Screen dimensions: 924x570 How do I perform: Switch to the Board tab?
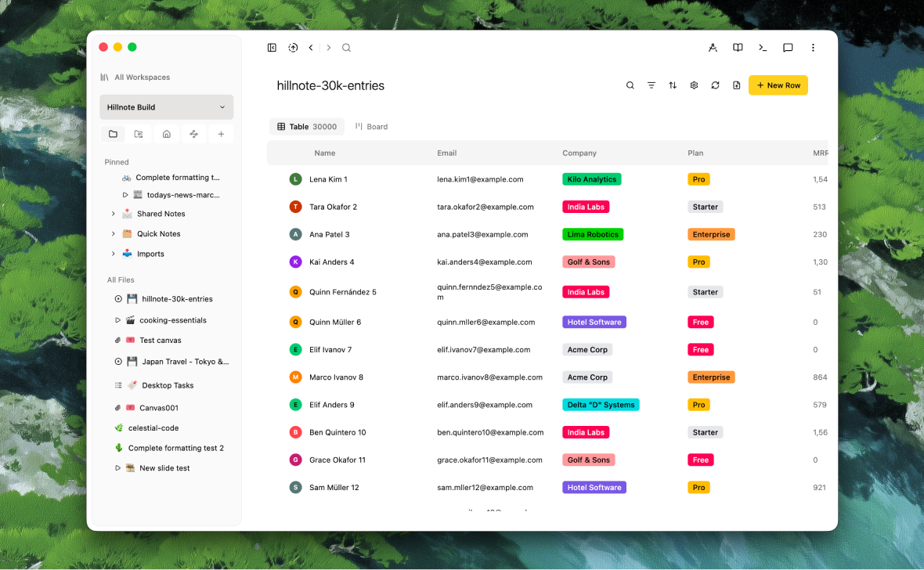372,127
